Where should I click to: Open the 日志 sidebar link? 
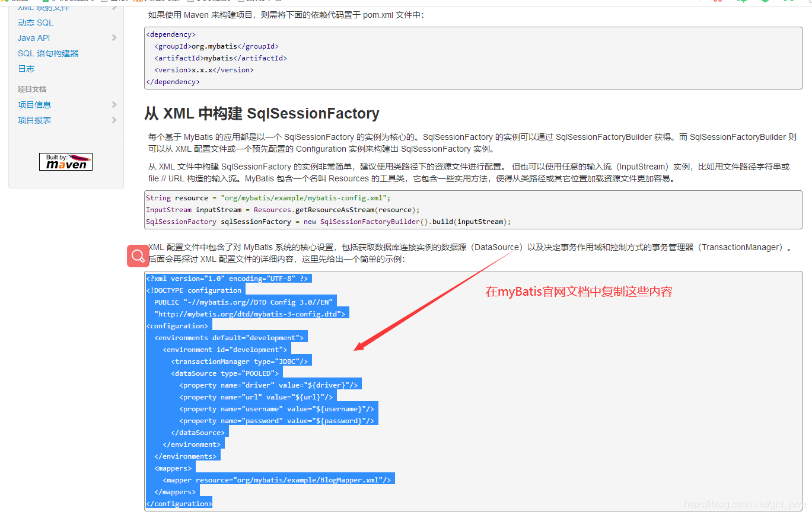[x=26, y=69]
